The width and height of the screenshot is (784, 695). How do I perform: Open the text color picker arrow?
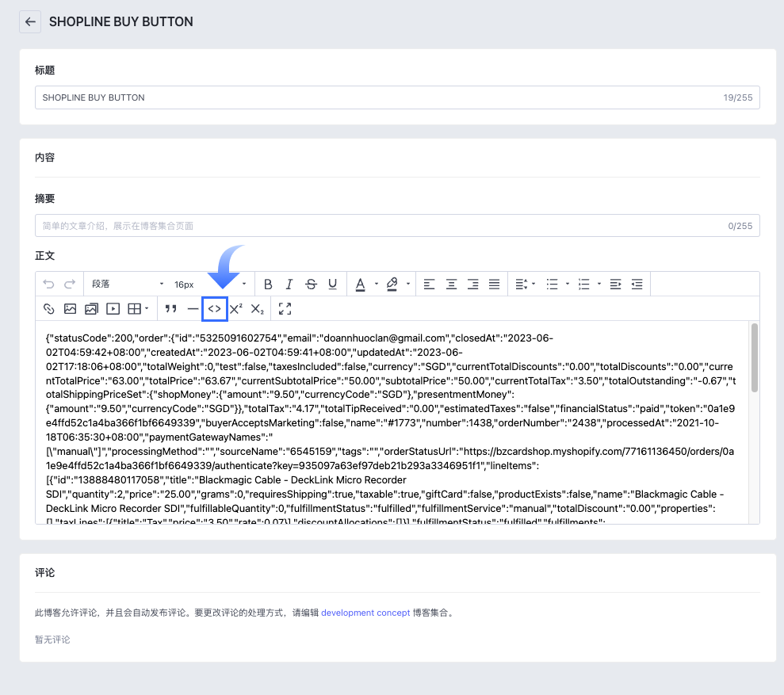[377, 284]
